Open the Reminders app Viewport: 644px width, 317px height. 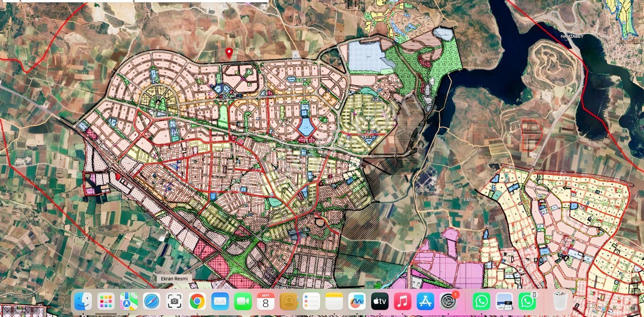coord(311,301)
